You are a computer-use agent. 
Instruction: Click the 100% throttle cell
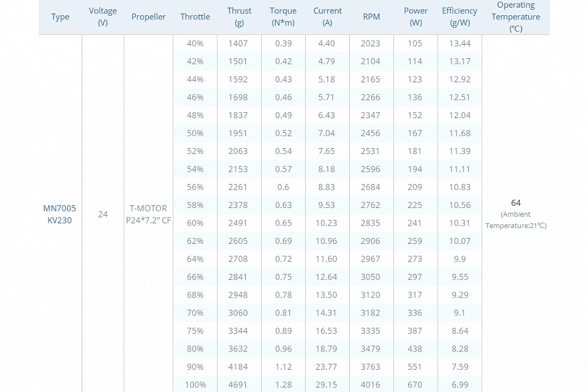click(x=195, y=384)
